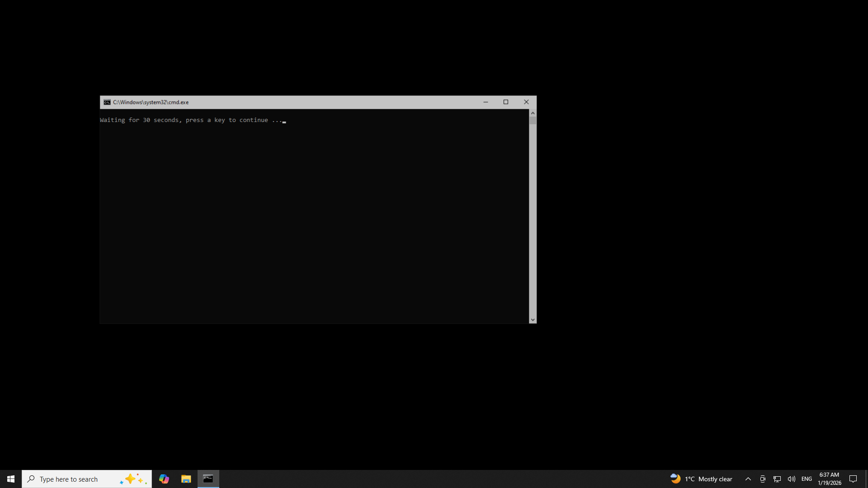Maximize the cmd.exe window
This screenshot has width=868, height=488.
[506, 102]
